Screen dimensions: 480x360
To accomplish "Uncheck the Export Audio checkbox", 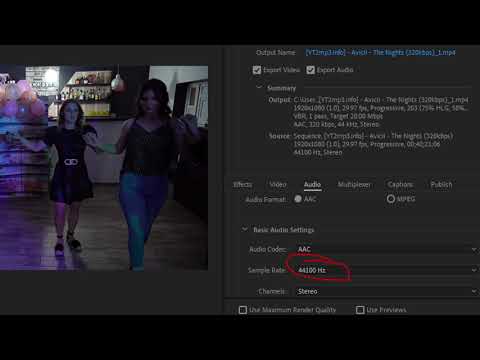I will coord(310,70).
